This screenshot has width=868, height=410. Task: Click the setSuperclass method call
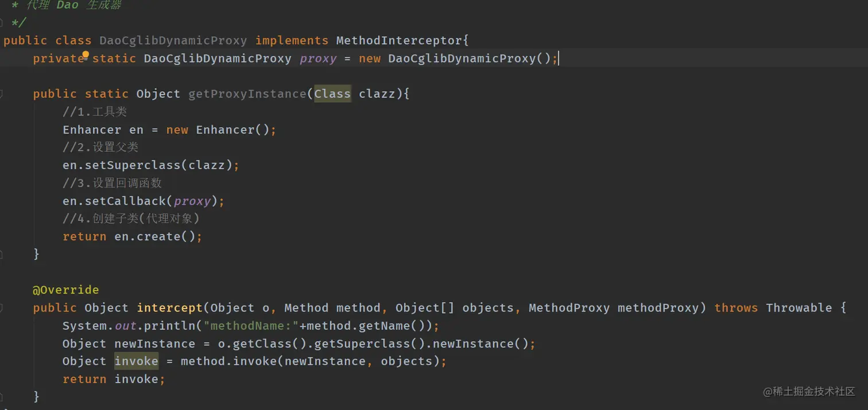coord(133,165)
